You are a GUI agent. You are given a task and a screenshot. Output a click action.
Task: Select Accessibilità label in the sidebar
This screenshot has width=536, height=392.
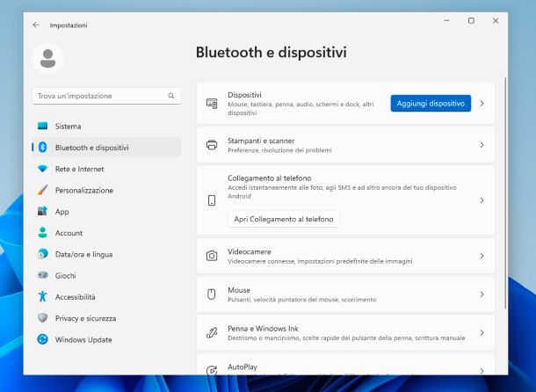tap(76, 296)
